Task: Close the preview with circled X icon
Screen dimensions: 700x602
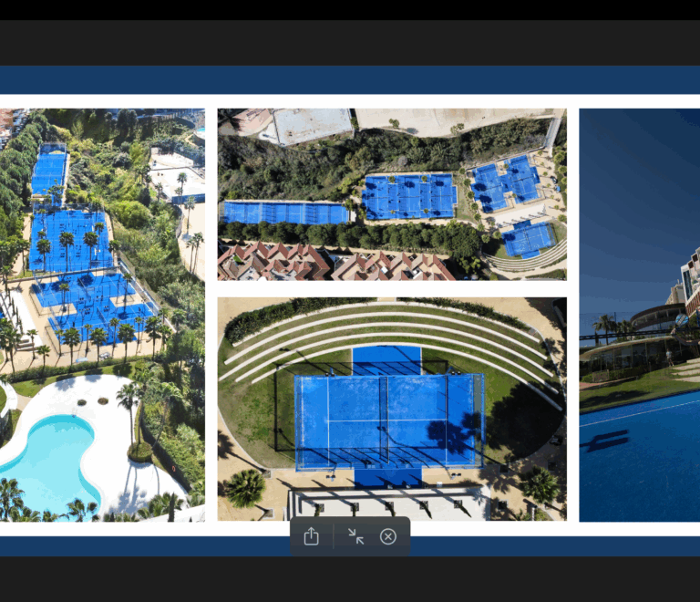Action: 388,536
